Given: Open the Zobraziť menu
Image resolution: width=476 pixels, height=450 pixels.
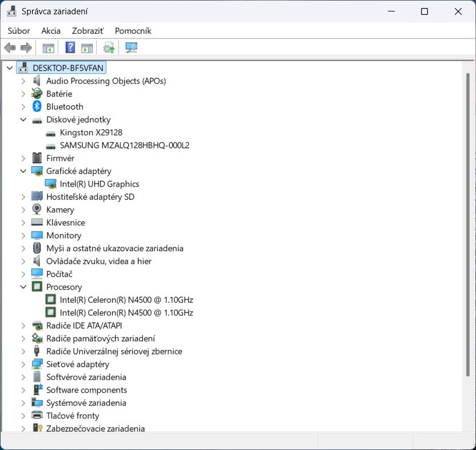Looking at the screenshot, I should click(x=88, y=31).
